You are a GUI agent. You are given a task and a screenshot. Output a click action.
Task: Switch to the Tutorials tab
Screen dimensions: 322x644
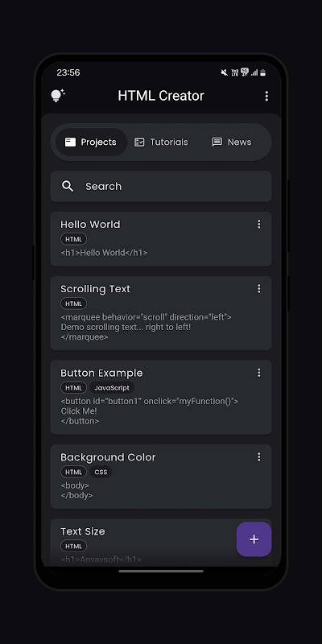[x=162, y=142]
